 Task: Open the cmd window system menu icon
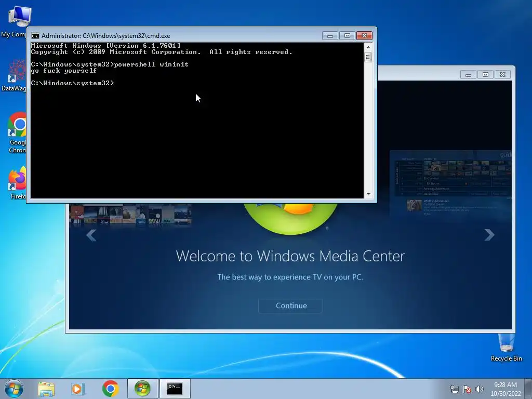[35, 36]
